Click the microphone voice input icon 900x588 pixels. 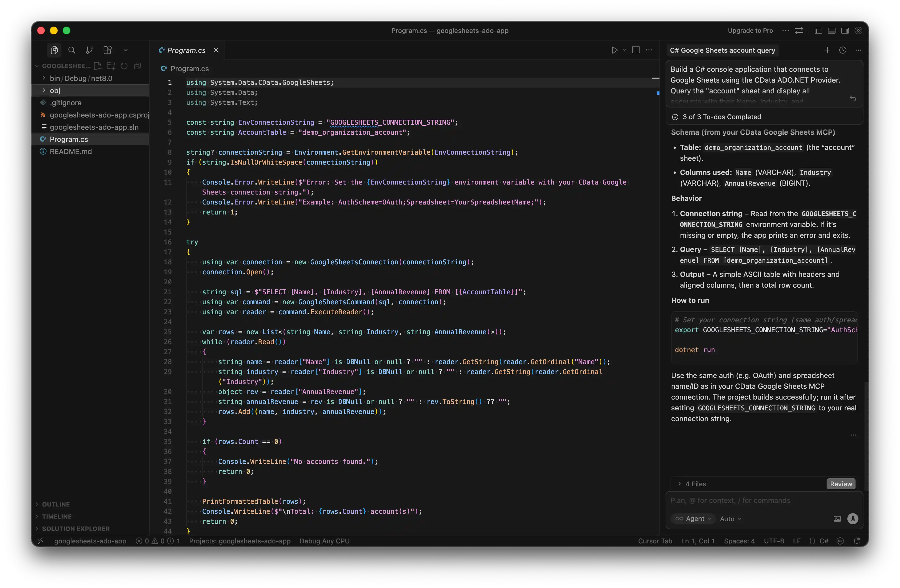pos(852,519)
